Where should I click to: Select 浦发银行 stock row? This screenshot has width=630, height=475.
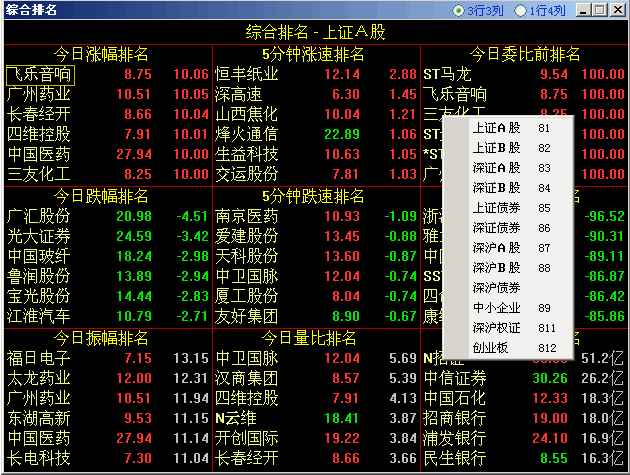(524, 438)
